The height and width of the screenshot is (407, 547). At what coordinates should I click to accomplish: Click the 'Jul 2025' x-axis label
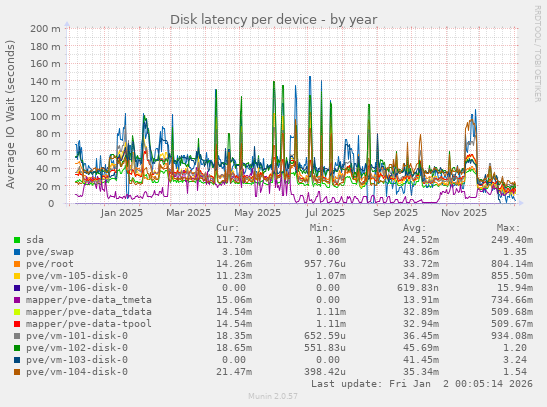[325, 213]
